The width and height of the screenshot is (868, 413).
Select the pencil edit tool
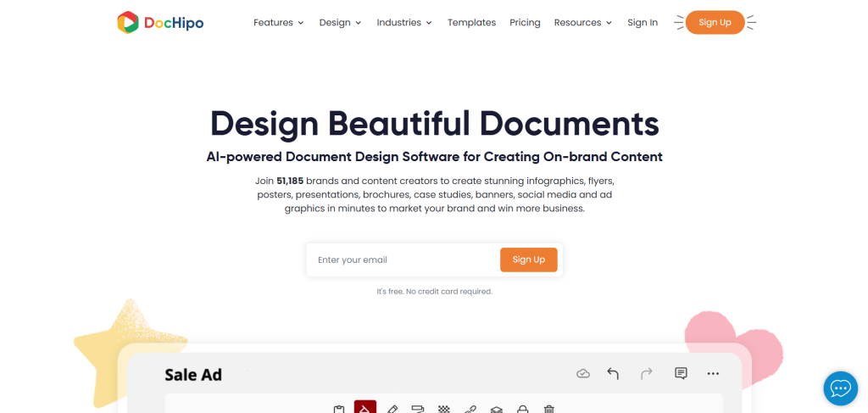(392, 409)
